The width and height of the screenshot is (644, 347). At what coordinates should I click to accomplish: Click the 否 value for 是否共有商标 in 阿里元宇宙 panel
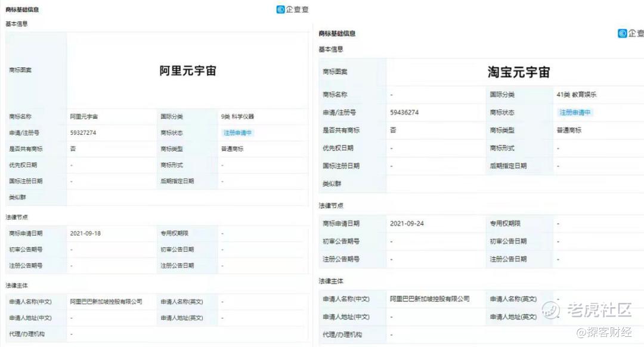(73, 148)
